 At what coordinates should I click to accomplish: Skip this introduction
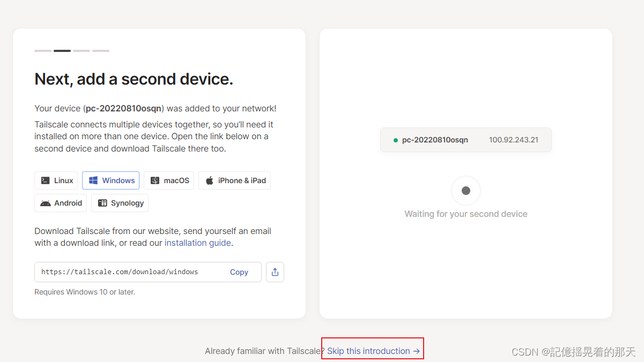373,351
